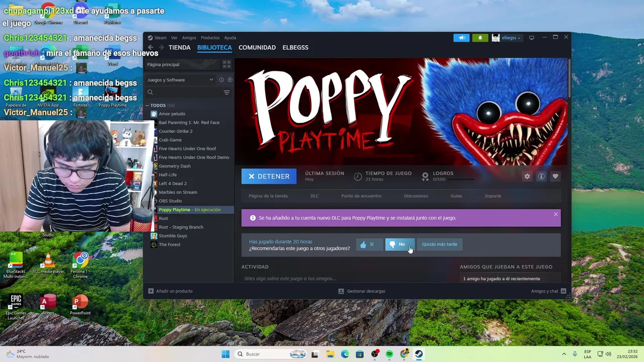Image resolution: width=644 pixels, height=362 pixels.
Task: Click the No thumbs-down recommend button
Action: pyautogui.click(x=400, y=244)
